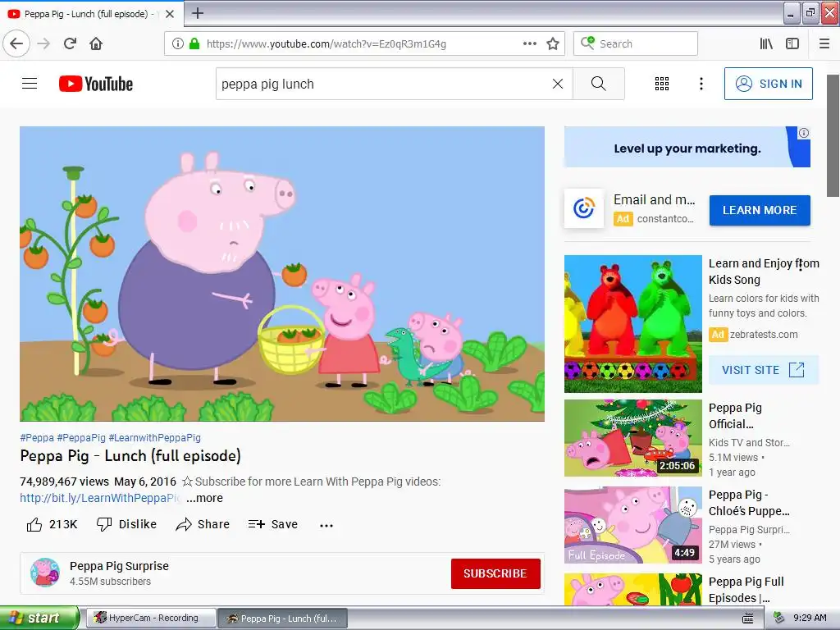Open more actions three-dot menu below video
Screen dimensions: 840x630
click(326, 526)
